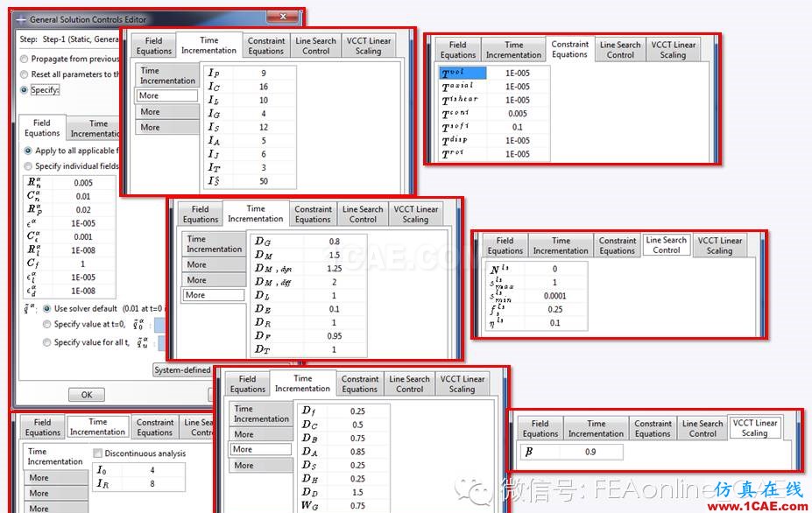Open VCCT Linear Scaling tab in I_P values panel
The height and width of the screenshot is (513, 812).
point(368,46)
